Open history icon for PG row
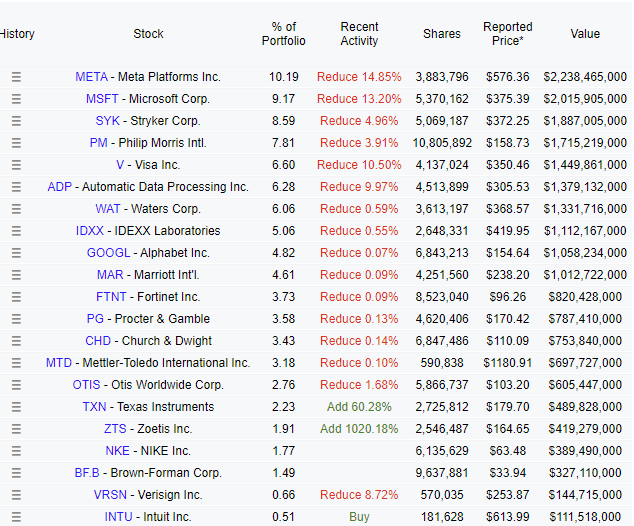The image size is (634, 526). click(16, 319)
